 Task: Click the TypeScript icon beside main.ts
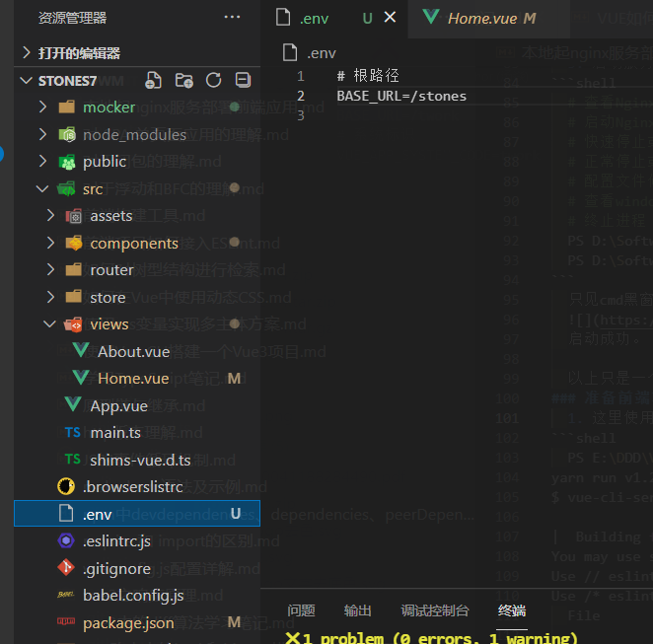pyautogui.click(x=72, y=432)
